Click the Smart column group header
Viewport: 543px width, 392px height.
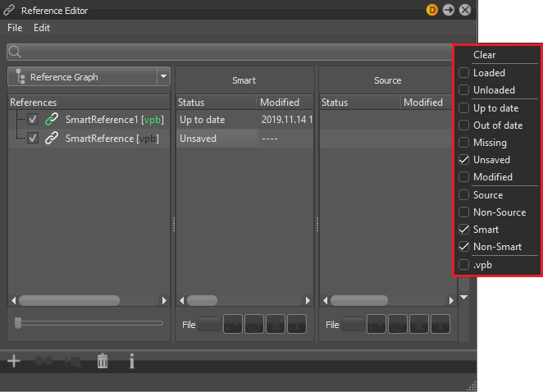244,80
